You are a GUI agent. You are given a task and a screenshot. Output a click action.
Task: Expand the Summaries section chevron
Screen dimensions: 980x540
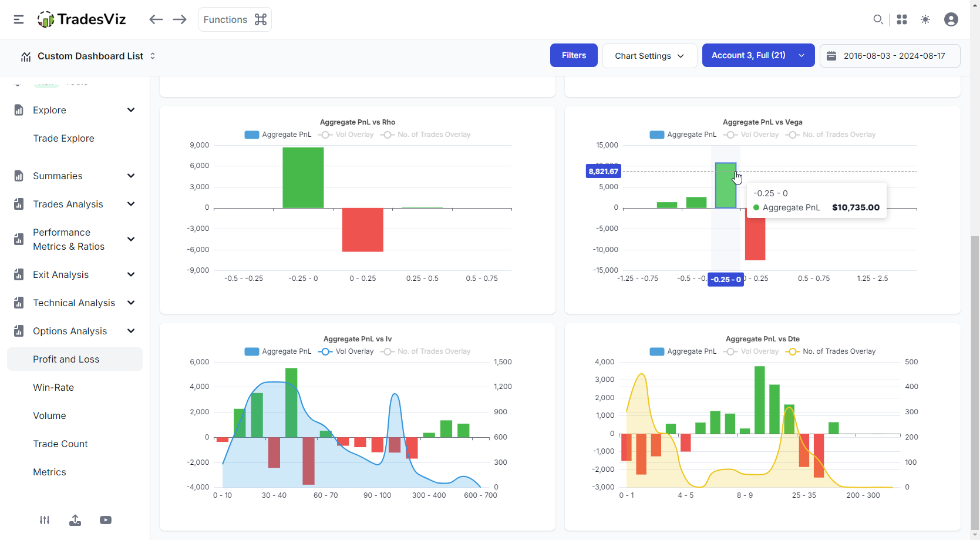pyautogui.click(x=131, y=176)
